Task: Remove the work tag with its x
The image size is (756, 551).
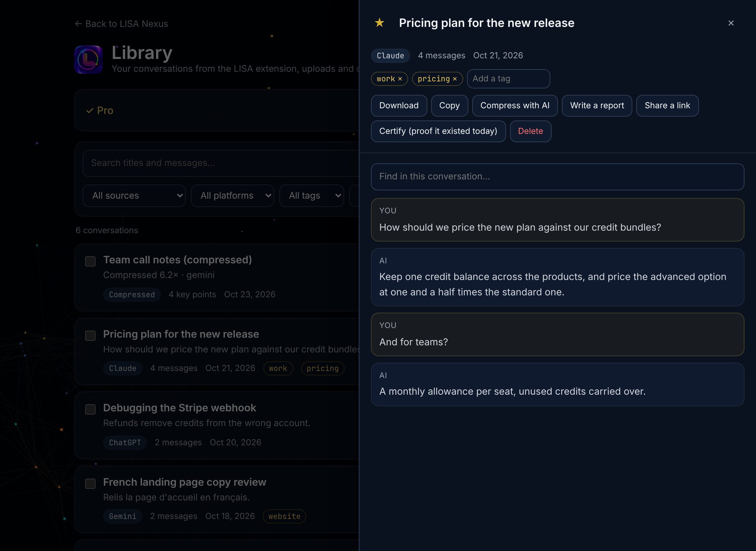Action: (x=400, y=79)
